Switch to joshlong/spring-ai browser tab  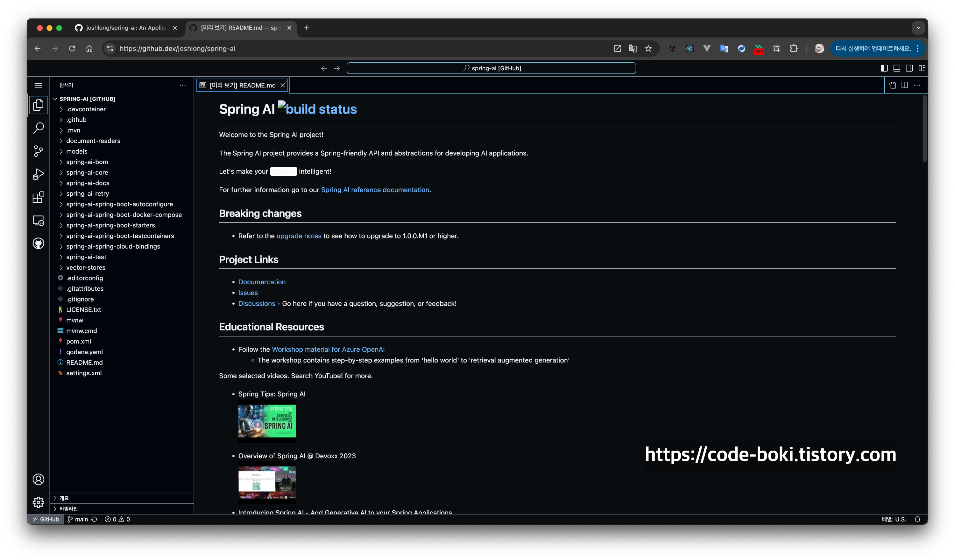tap(126, 28)
